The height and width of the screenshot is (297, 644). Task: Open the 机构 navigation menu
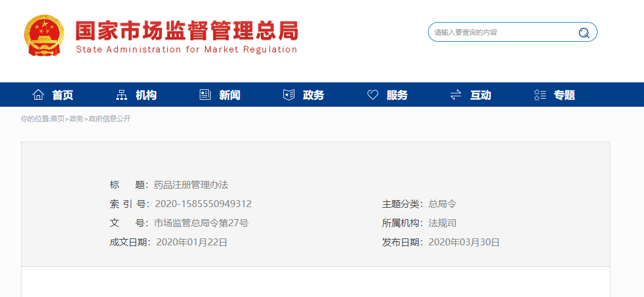point(146,95)
